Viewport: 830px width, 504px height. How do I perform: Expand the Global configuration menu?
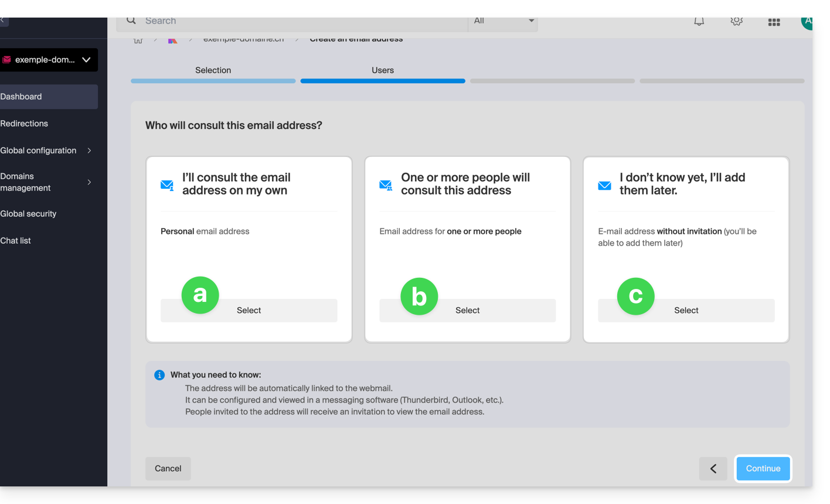pyautogui.click(x=89, y=151)
